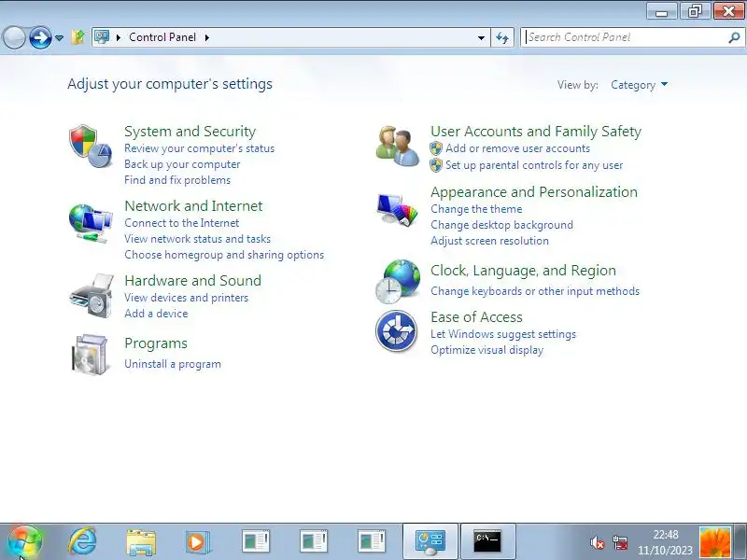Open Ease of Access heading
747x560 pixels.
pyautogui.click(x=476, y=317)
